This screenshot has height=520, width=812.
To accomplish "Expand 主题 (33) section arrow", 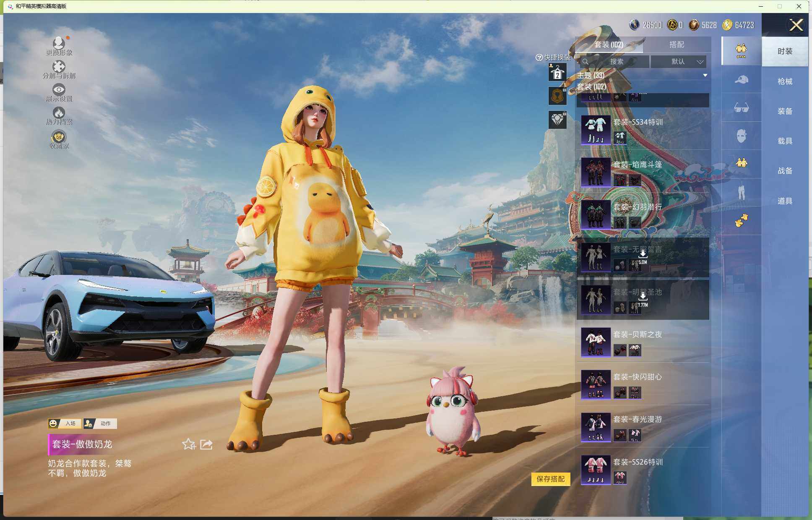I will (705, 76).
